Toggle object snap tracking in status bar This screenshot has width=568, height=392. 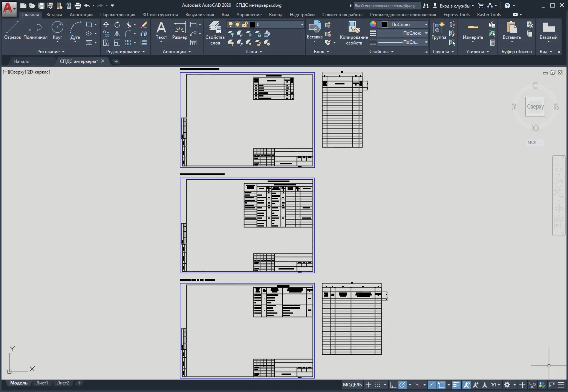pyautogui.click(x=432, y=385)
